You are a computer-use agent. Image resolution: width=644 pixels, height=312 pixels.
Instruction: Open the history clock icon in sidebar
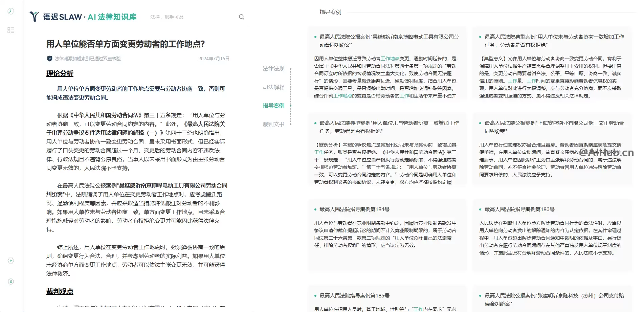[x=11, y=11]
